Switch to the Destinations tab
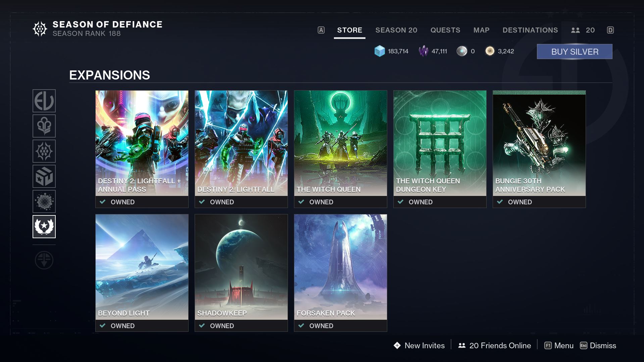644x362 pixels. pyautogui.click(x=530, y=30)
